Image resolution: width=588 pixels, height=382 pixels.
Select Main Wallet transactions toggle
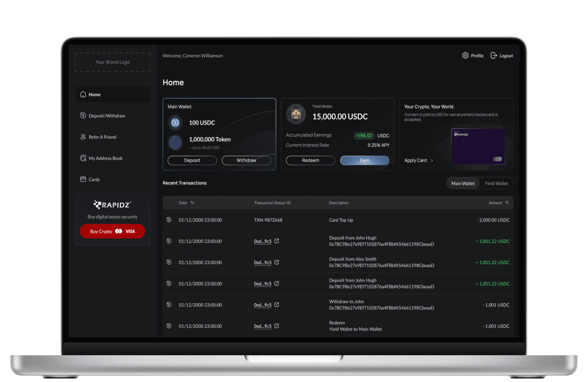pos(463,183)
